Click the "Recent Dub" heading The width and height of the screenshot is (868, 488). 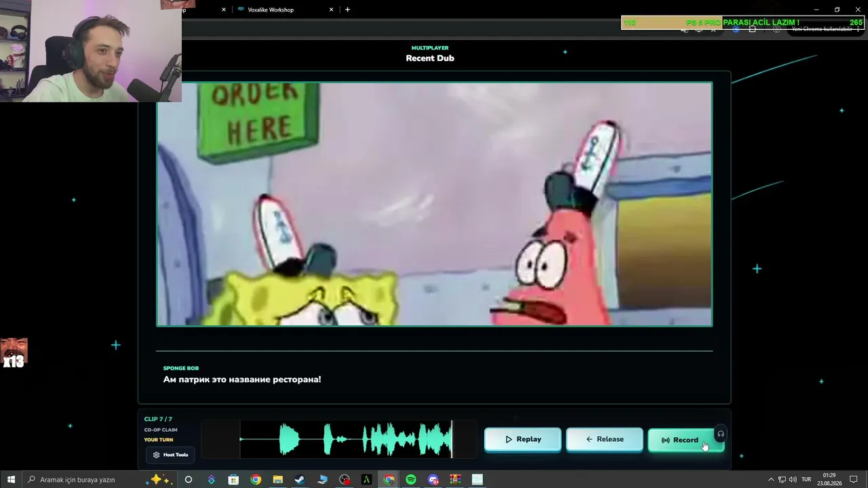(x=430, y=58)
